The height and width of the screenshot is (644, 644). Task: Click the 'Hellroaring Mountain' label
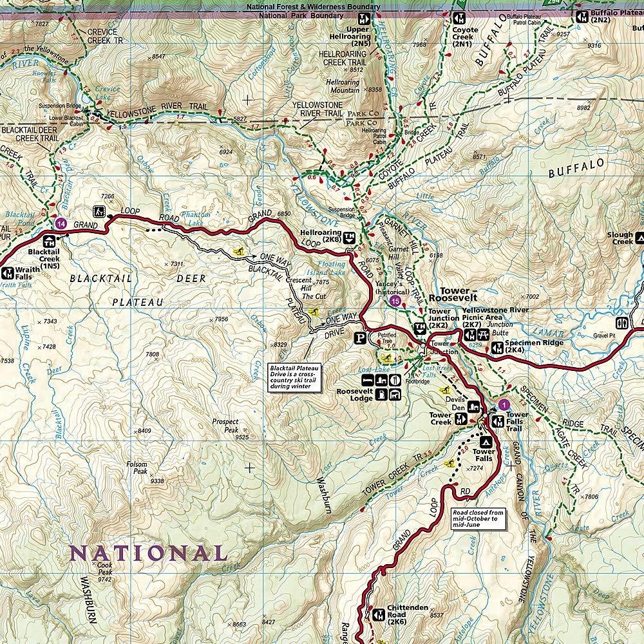(343, 86)
